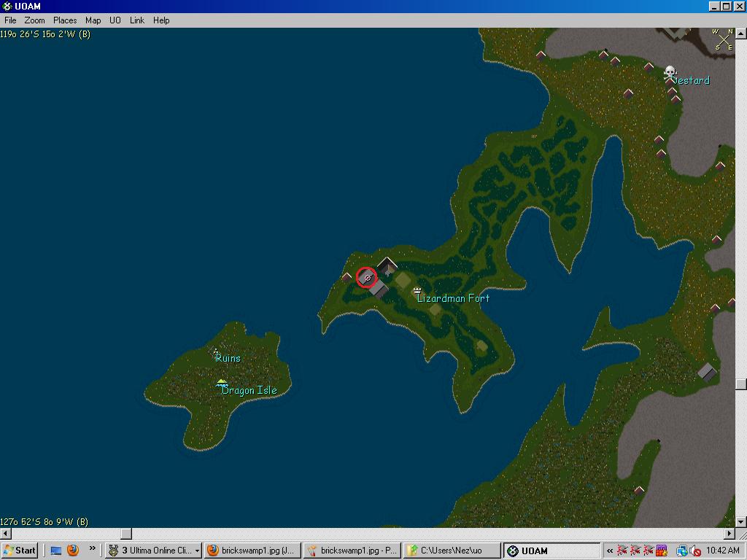Switch to brickswamp1.jpg Firefox taskbar button

pos(252,551)
